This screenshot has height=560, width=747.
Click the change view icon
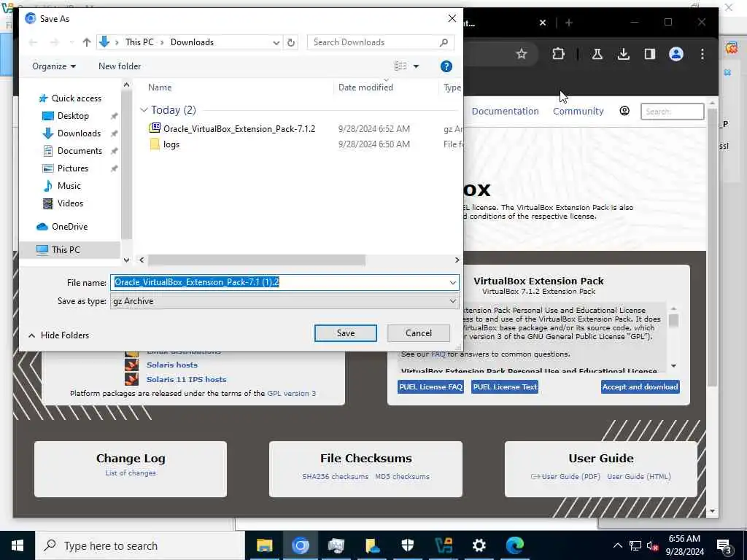[400, 66]
